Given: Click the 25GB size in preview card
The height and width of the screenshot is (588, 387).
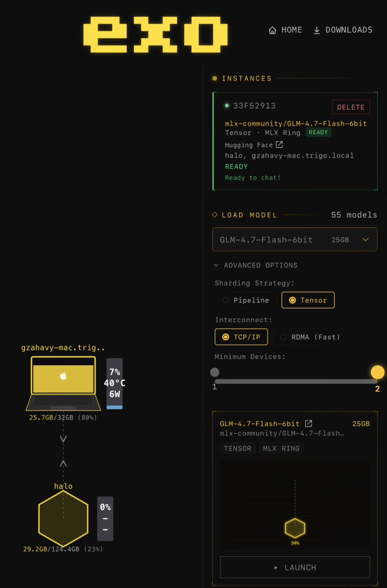Looking at the screenshot, I should 361,424.
